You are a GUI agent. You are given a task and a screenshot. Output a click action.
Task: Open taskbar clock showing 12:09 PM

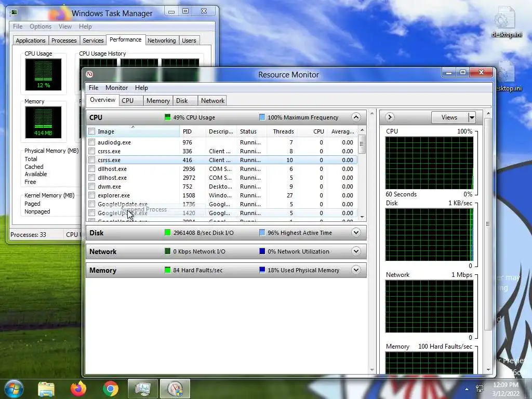coord(506,389)
